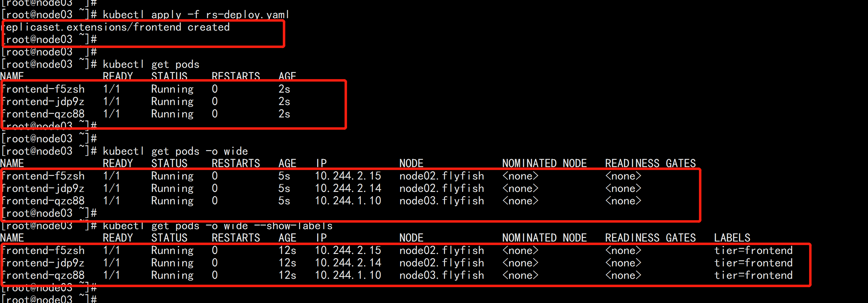
Task: Click age '12s' of pod frontend-f5zsh
Action: click(287, 250)
